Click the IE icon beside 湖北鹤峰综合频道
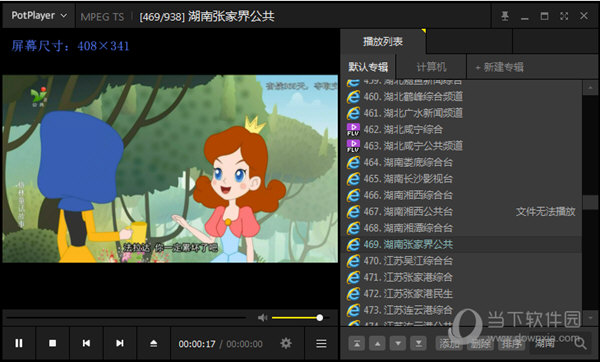Screen dimensions: 600x362 pos(353,96)
